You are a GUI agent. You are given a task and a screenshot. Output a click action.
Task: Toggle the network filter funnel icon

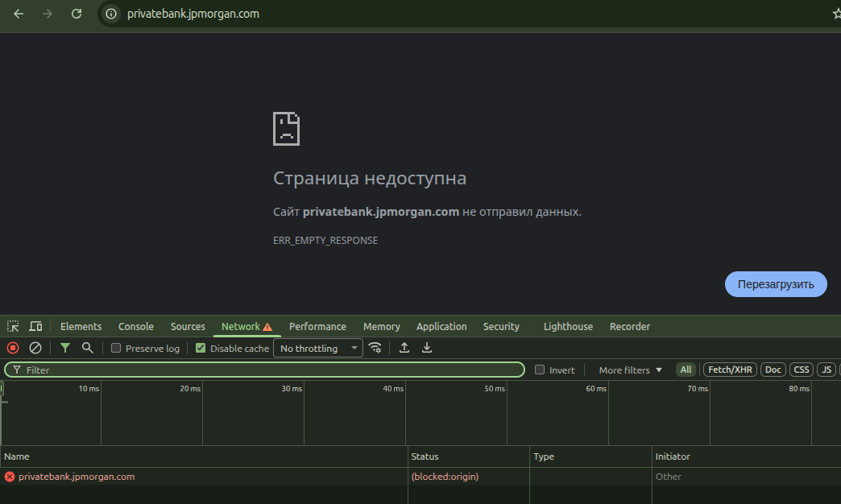(x=65, y=348)
